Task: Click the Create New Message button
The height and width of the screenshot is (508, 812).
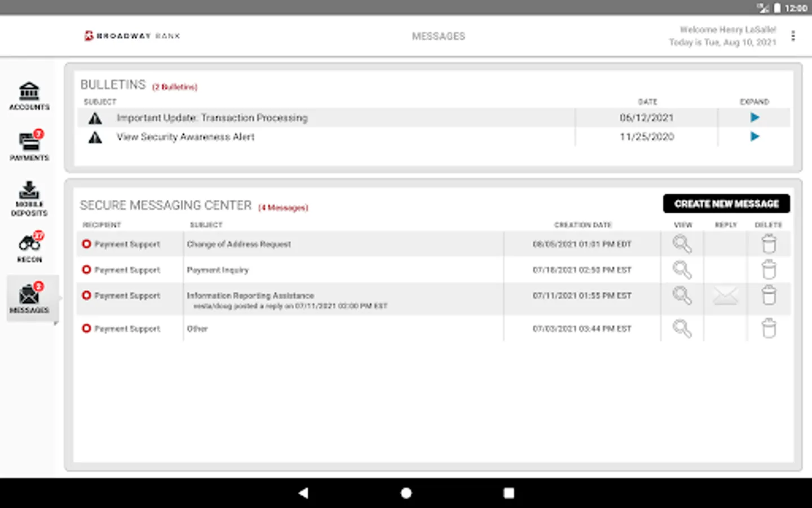Action: pyautogui.click(x=726, y=204)
